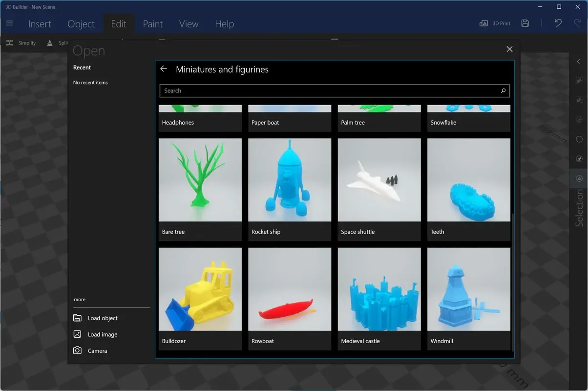Click the camera icon beside Camera option
The image size is (588, 391).
click(78, 350)
